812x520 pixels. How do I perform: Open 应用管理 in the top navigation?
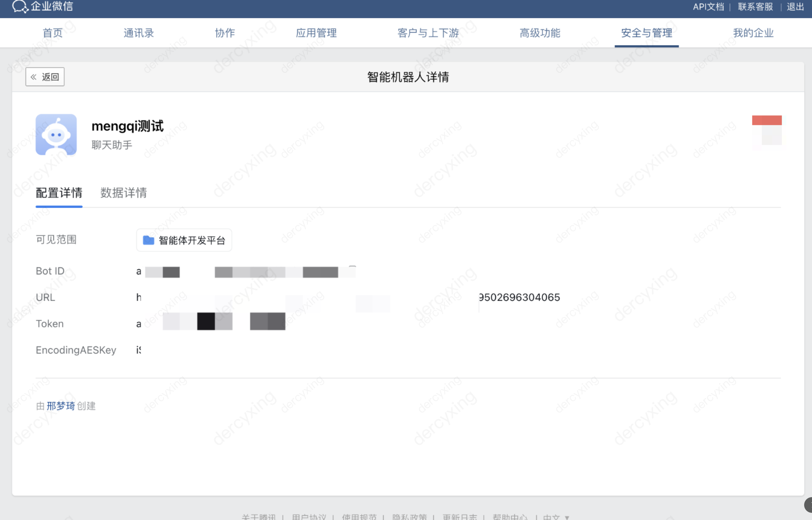tap(316, 33)
